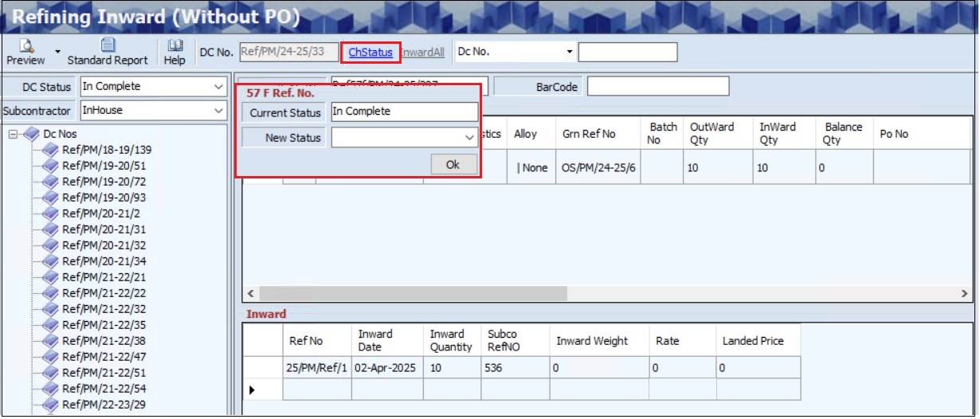The image size is (980, 419).
Task: Select tree item Ref/PM/21-22/35
Action: (104, 325)
